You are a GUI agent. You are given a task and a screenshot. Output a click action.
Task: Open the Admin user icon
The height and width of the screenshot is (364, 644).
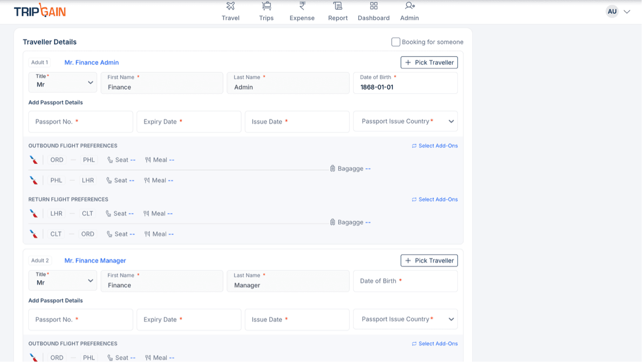409,6
